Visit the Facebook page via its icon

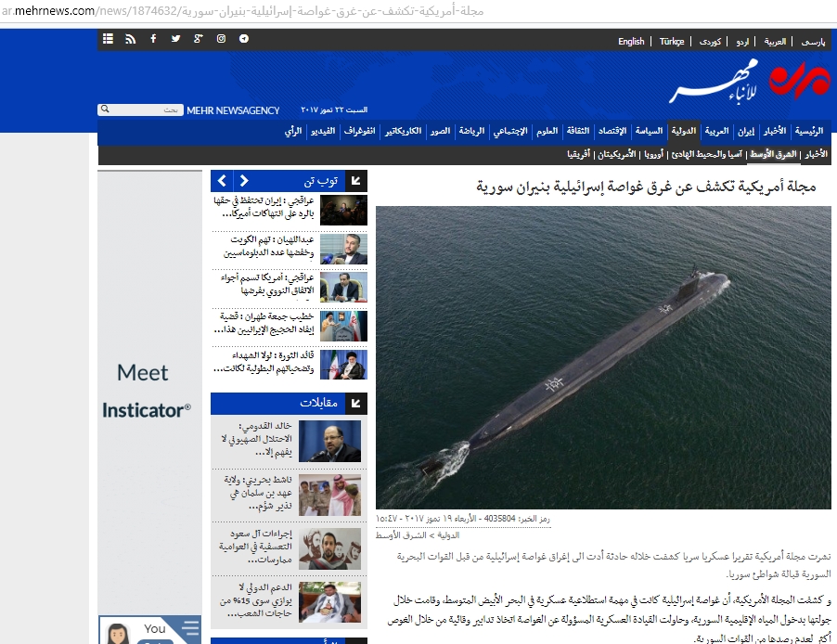coord(153,39)
